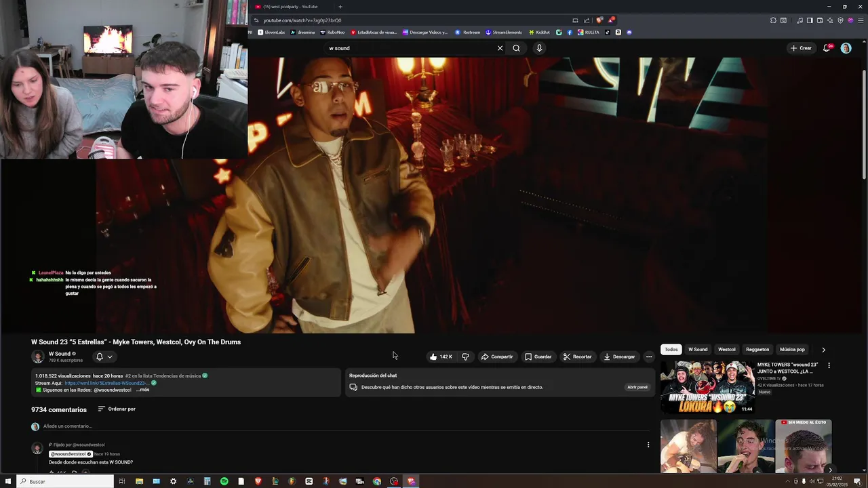Screen dimensions: 868x488
Task: Open the RULETA bookmark
Action: 589,32
